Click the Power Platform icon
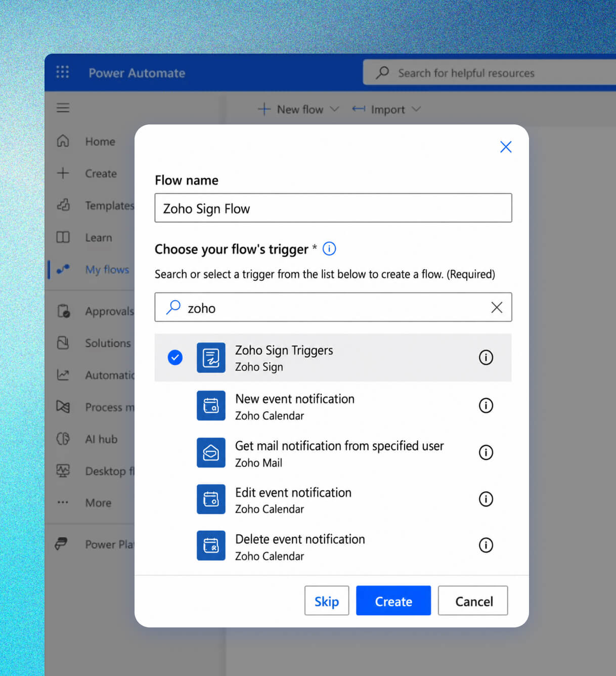This screenshot has width=616, height=676. point(61,544)
